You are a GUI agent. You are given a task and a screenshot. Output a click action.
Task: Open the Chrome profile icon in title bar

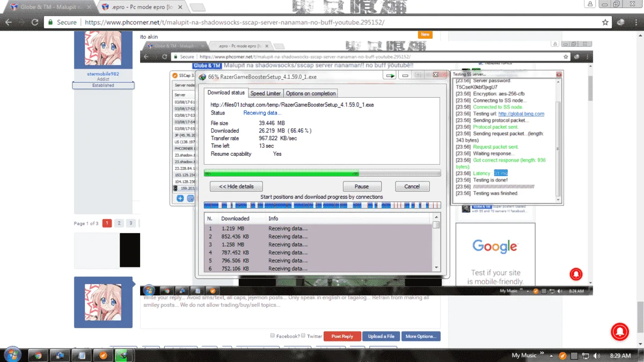590,4
